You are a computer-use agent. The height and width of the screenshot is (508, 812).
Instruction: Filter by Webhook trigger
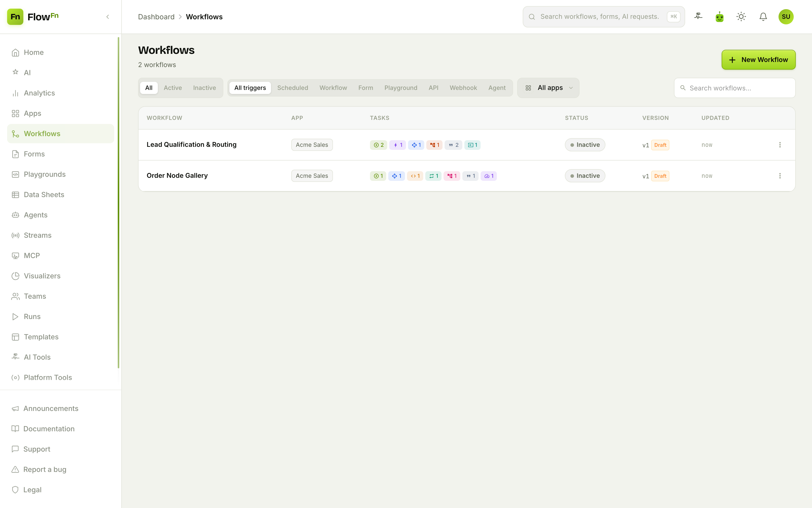(463, 88)
